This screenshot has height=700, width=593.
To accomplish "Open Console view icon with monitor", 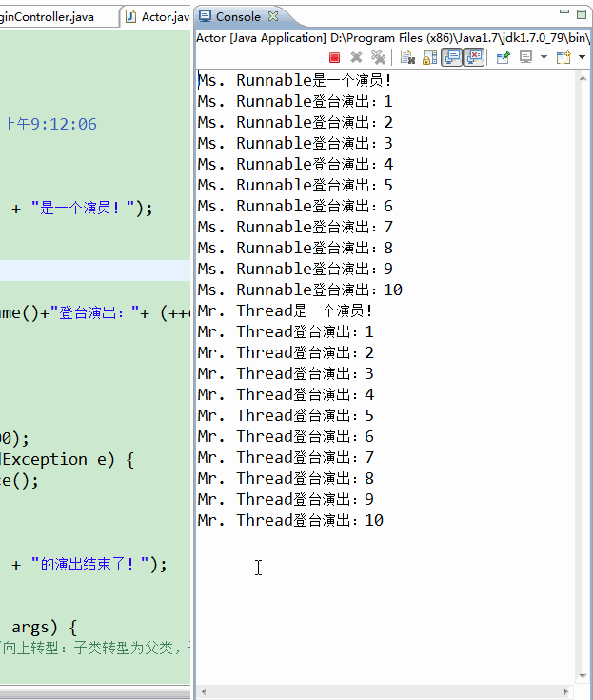I will (526, 57).
